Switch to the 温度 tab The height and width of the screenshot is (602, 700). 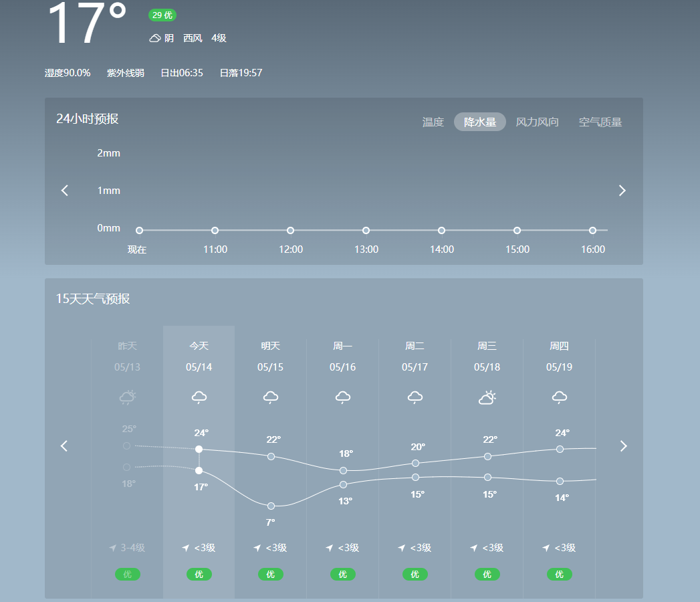[x=433, y=122]
